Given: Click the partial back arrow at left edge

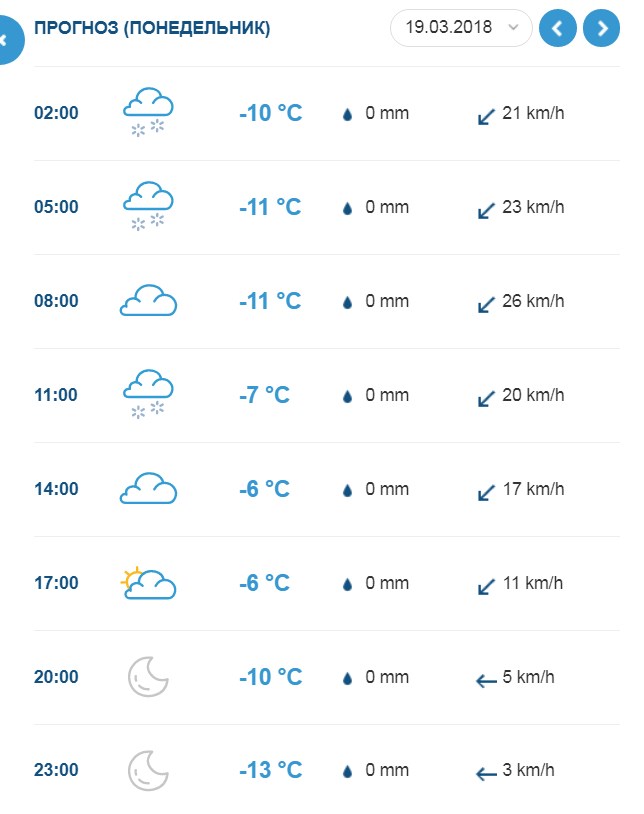Looking at the screenshot, I should (x=8, y=41).
